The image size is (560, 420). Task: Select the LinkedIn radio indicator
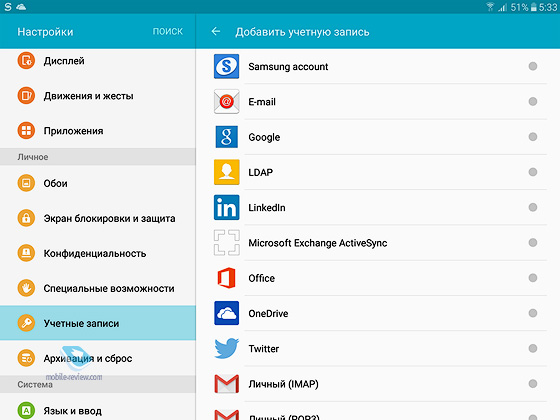[532, 208]
